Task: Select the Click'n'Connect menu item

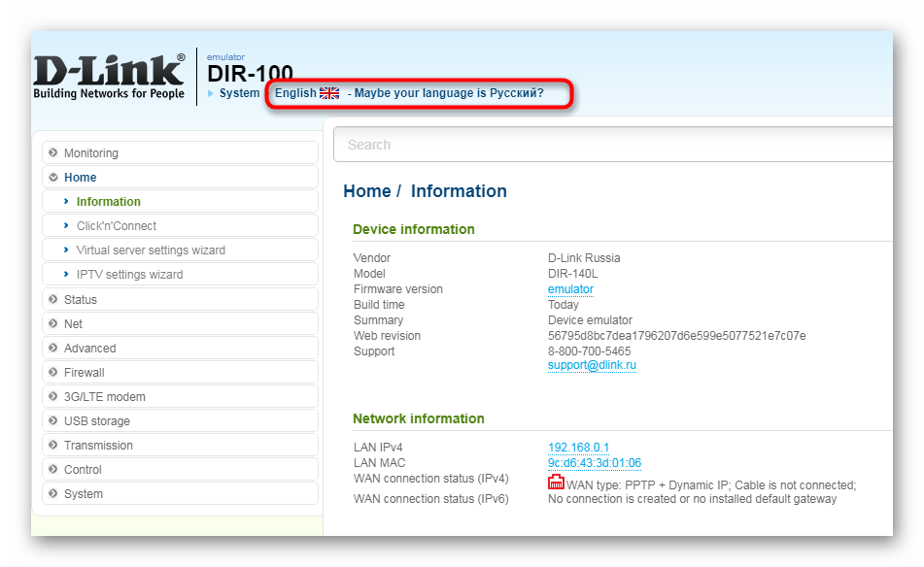Action: click(117, 226)
